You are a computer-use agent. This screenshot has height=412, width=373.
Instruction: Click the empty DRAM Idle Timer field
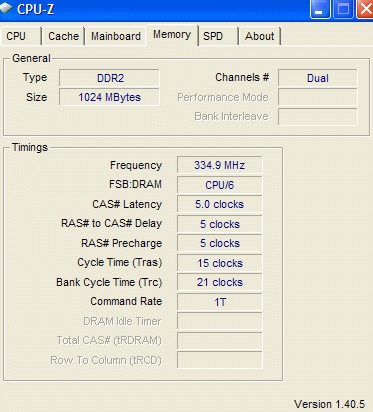220,321
